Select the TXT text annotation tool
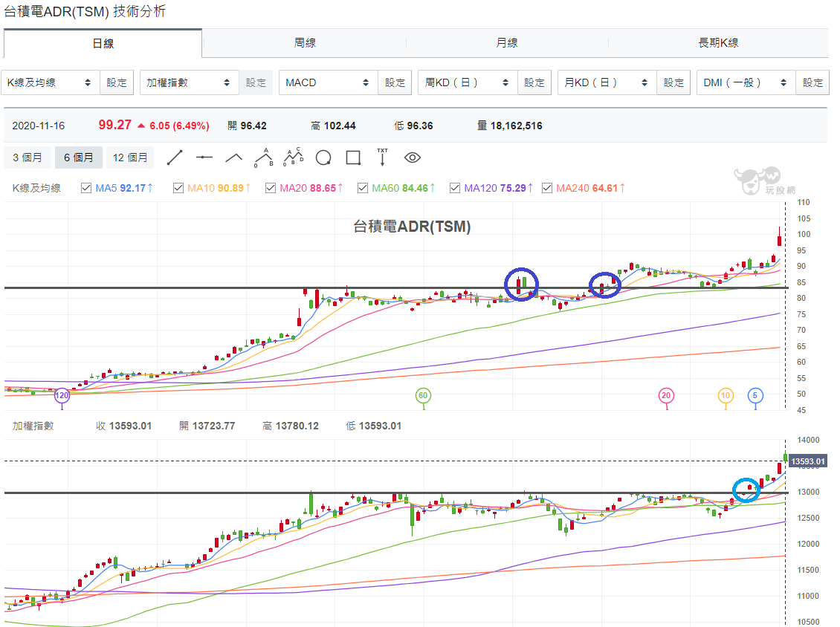The image size is (840, 627). (x=383, y=157)
